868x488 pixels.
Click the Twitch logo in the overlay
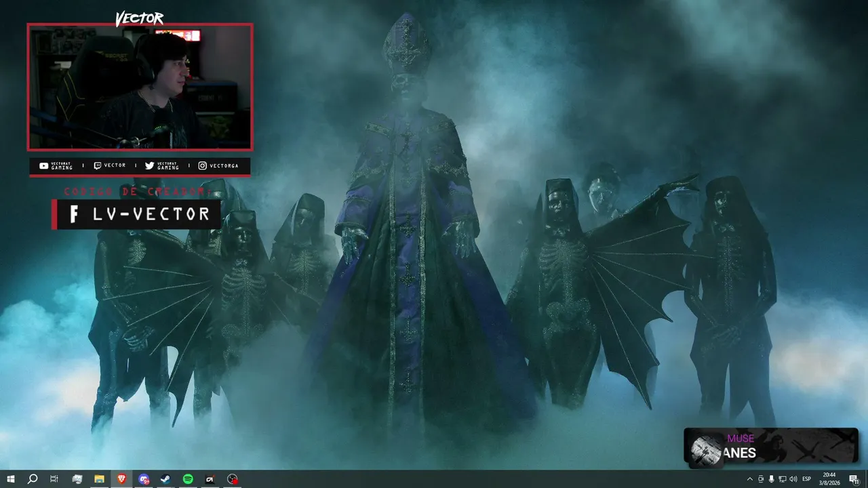tap(98, 165)
